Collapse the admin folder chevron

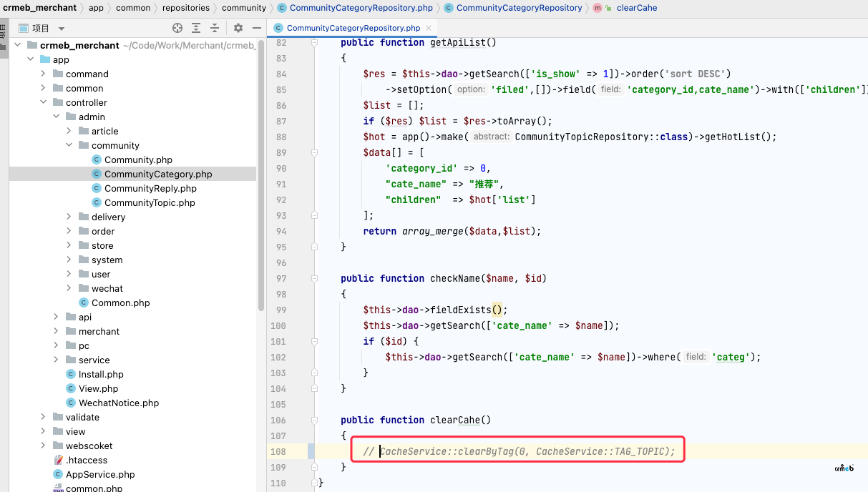(x=56, y=117)
